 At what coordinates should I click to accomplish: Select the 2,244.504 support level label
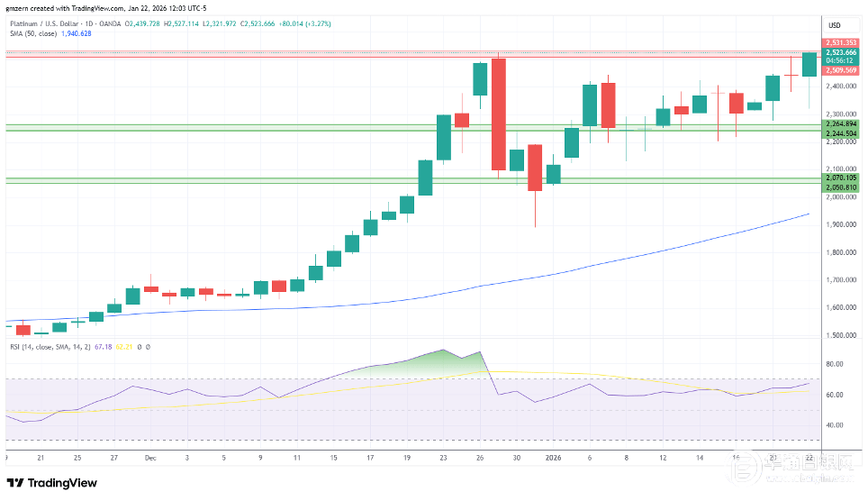click(x=841, y=133)
